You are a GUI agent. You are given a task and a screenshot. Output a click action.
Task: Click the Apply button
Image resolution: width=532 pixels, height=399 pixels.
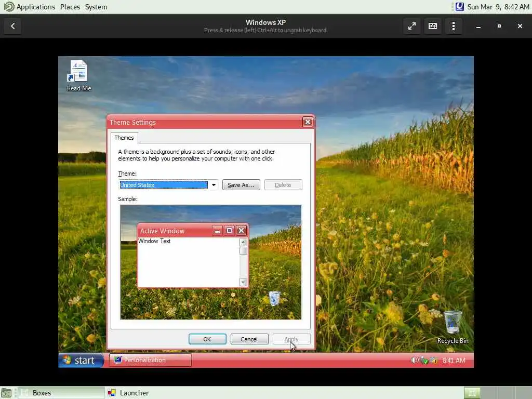[x=291, y=339]
